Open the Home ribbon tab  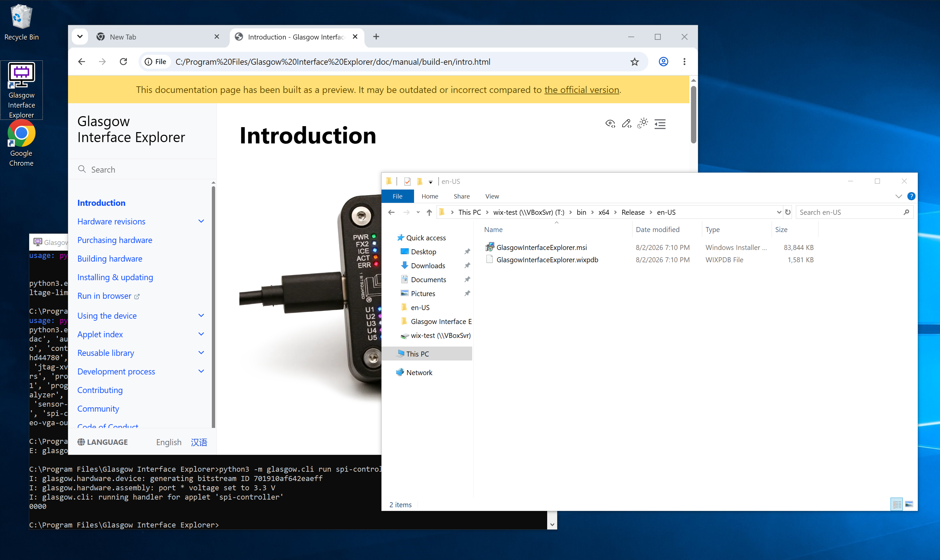pos(430,196)
